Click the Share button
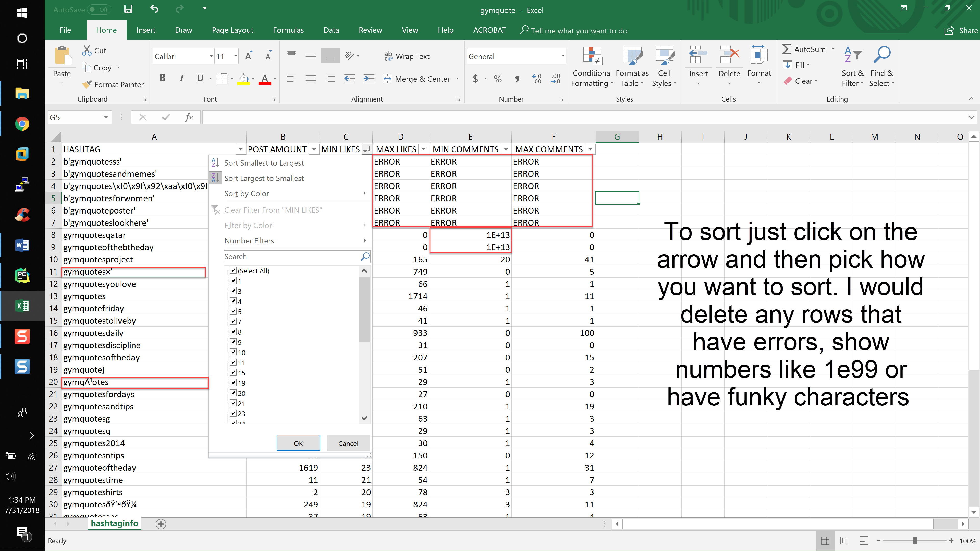980x551 pixels. pos(961,30)
